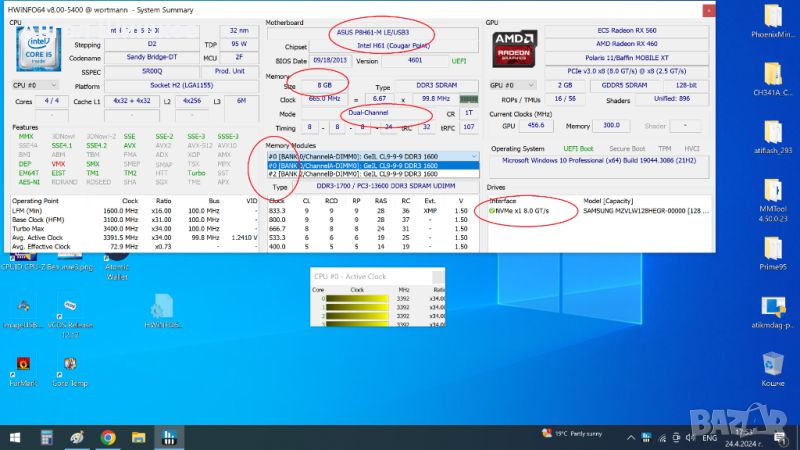Image resolution: width=800 pixels, height=450 pixels.
Task: Click the SAMSUNG MZVLW128HEGR drive model
Action: 645,211
